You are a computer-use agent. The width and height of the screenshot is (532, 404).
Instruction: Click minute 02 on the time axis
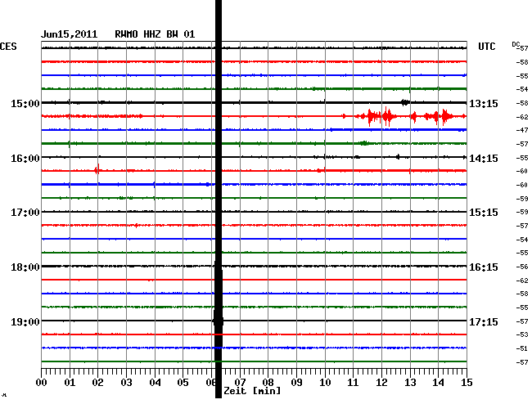click(97, 383)
